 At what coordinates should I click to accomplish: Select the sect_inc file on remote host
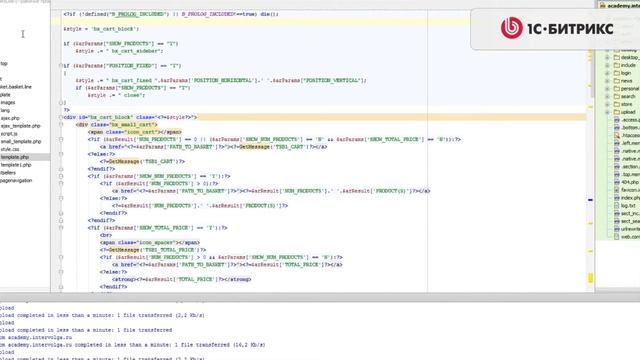(x=631, y=213)
